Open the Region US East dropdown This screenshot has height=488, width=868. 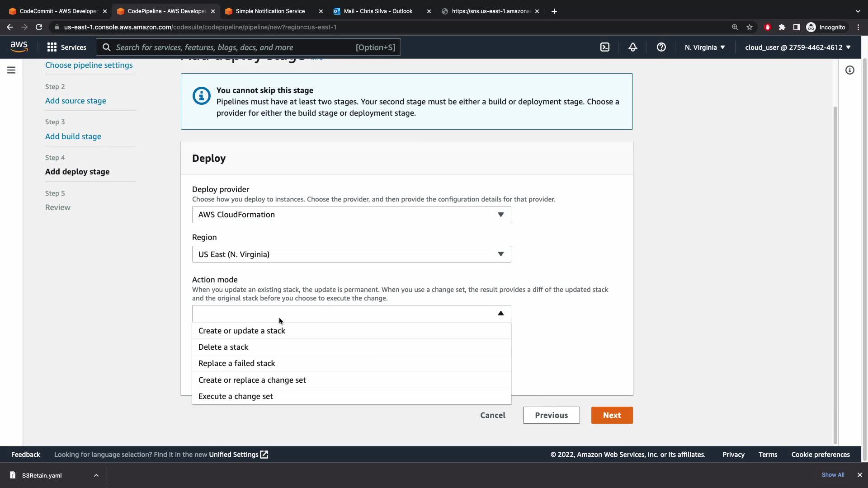click(351, 254)
